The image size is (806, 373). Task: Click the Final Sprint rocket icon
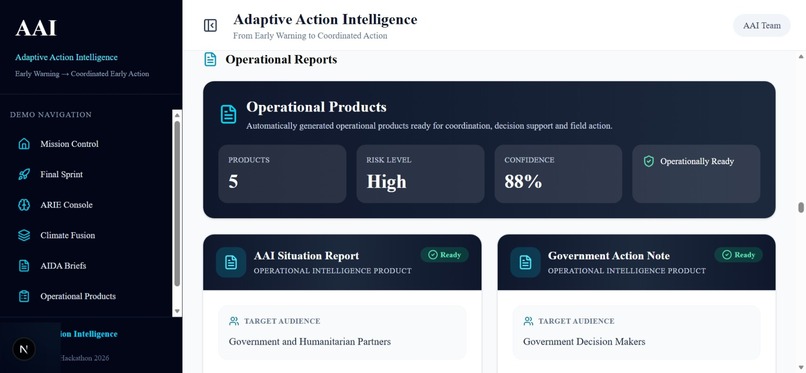pos(24,174)
